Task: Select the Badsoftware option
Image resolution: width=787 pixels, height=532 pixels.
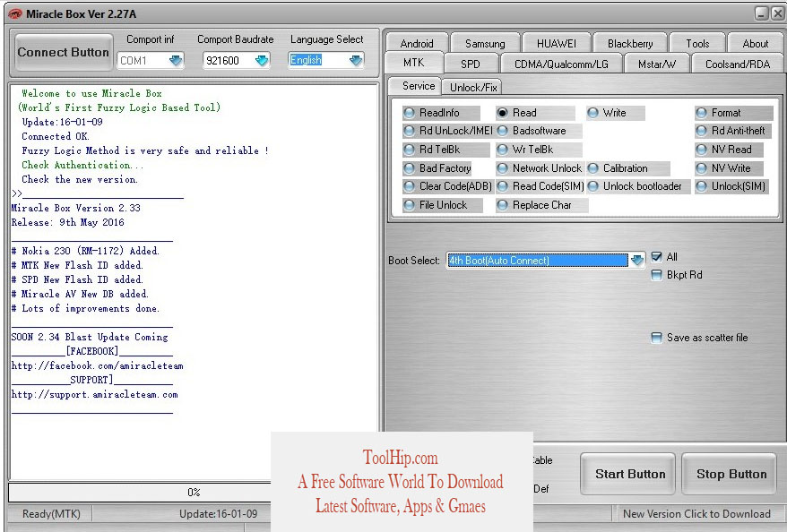Action: pyautogui.click(x=539, y=131)
